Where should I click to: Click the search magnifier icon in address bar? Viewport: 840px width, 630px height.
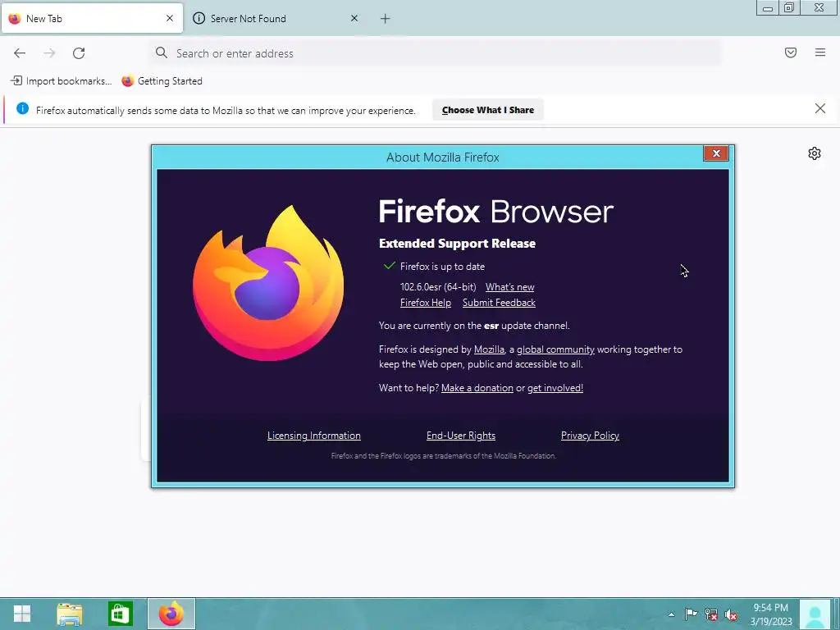[162, 52]
